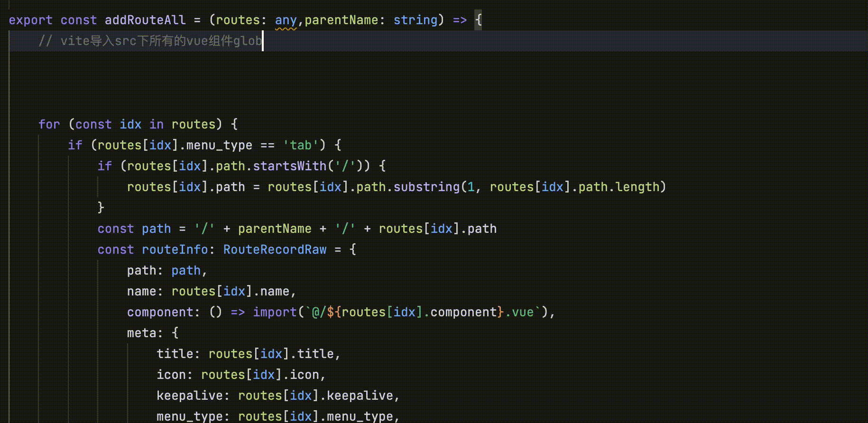Click the 'tab' string literal
The image size is (868, 423).
(x=301, y=145)
